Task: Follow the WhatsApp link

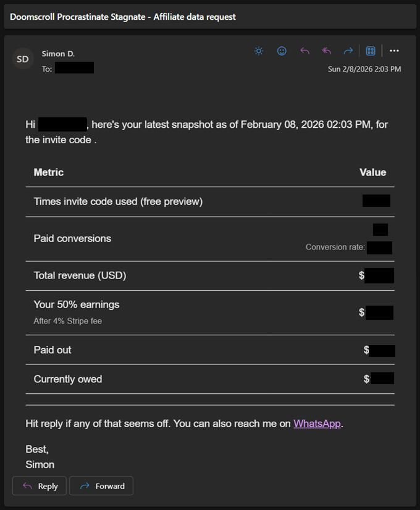Action: [x=317, y=424]
